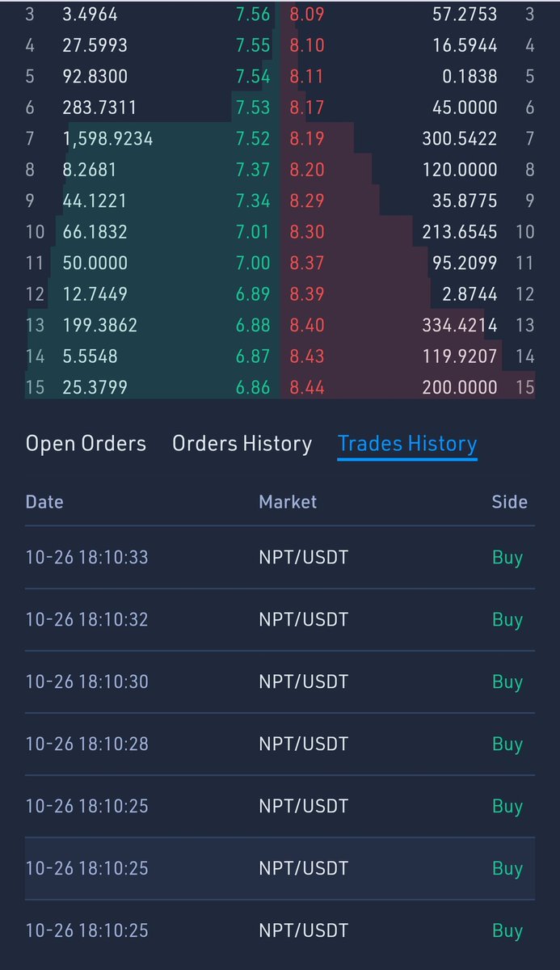Image resolution: width=560 pixels, height=970 pixels.
Task: Click the 7.00 bid price
Action: (x=253, y=263)
